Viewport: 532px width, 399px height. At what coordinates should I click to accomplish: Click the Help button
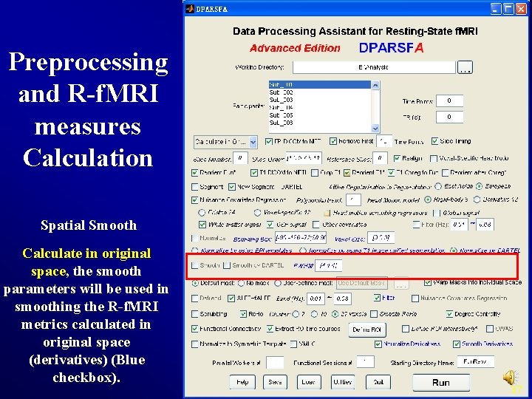(x=242, y=382)
